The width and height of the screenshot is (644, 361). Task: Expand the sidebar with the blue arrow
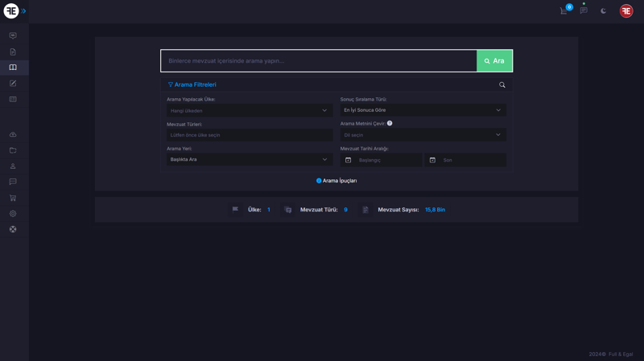click(24, 11)
